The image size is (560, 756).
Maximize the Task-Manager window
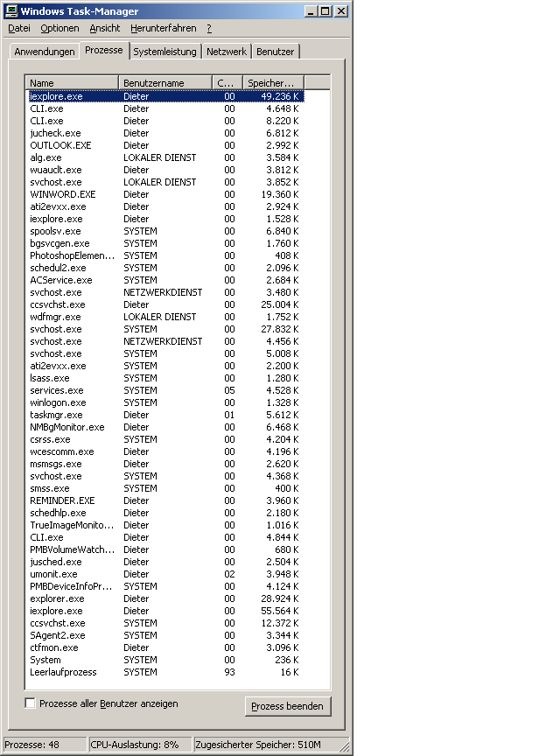pos(325,11)
